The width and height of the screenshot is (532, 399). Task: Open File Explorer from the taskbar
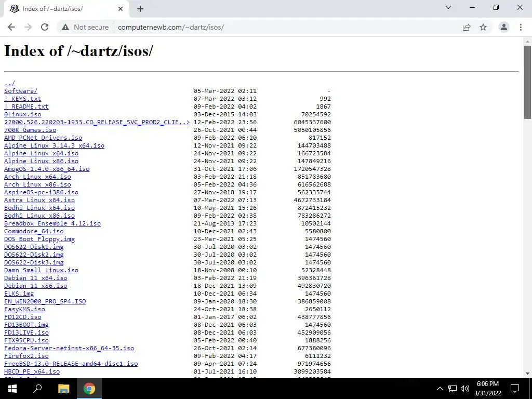(63, 389)
